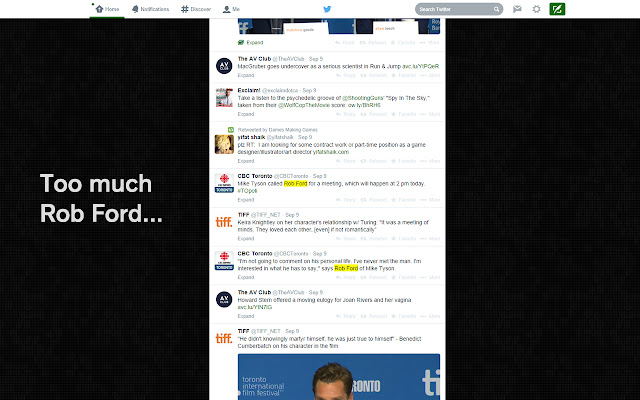Image resolution: width=640 pixels, height=400 pixels.
Task: Retweet the AV Club MacGruber tweet
Action: 373,75
